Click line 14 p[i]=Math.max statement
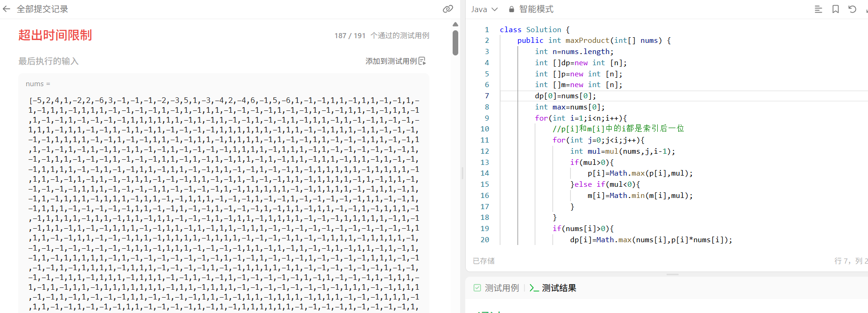 [x=640, y=173]
